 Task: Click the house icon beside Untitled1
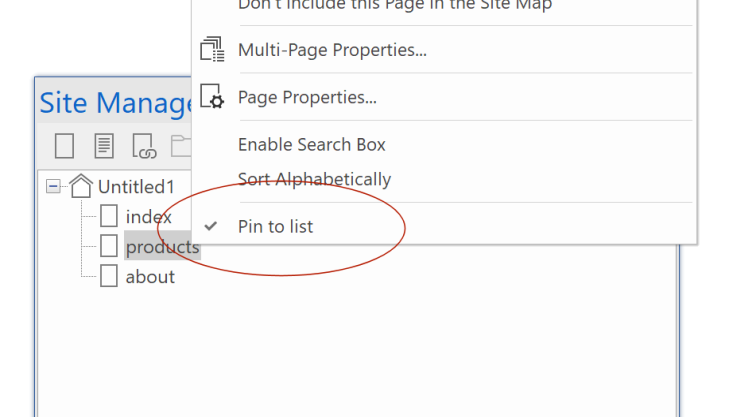coord(80,187)
